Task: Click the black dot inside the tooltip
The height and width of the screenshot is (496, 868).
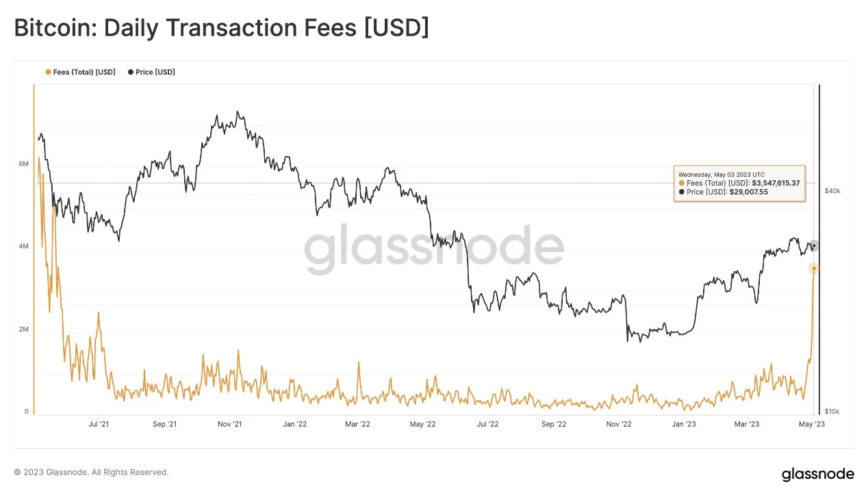Action: (682, 192)
